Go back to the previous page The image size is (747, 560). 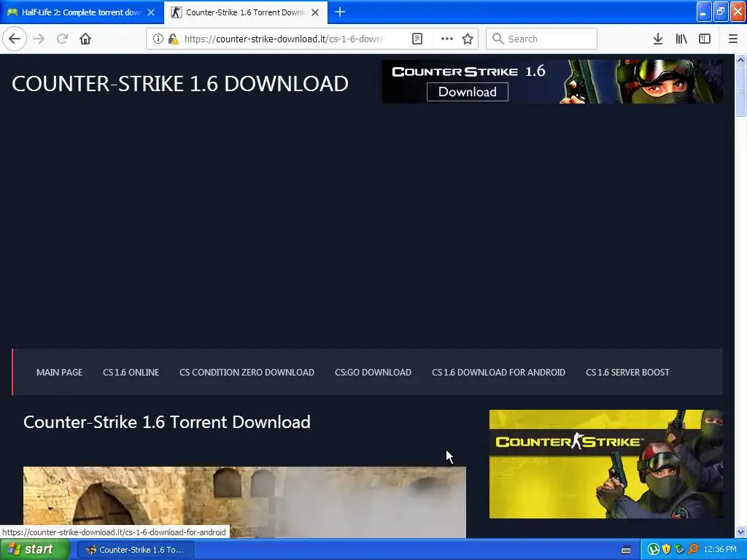tap(15, 39)
